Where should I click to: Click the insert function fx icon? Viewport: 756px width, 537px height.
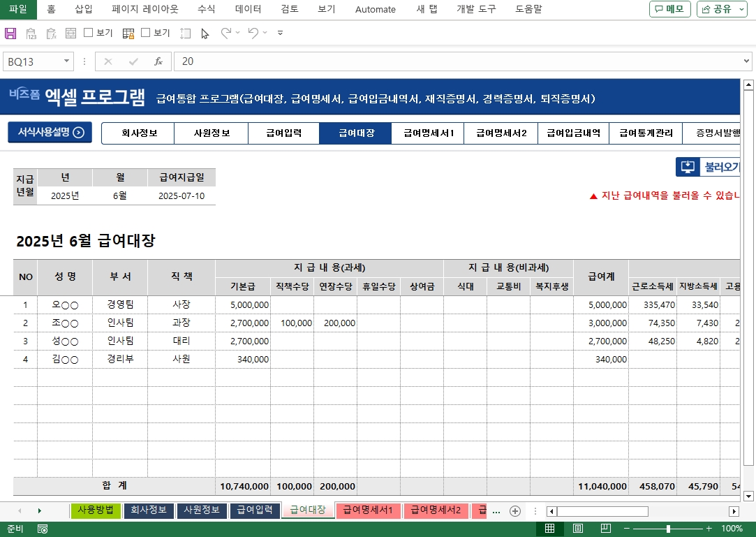coord(158,61)
